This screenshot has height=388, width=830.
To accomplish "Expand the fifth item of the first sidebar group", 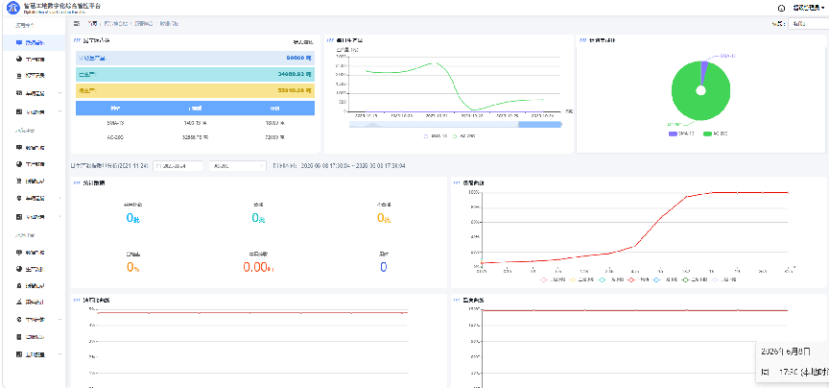I will click(33, 112).
